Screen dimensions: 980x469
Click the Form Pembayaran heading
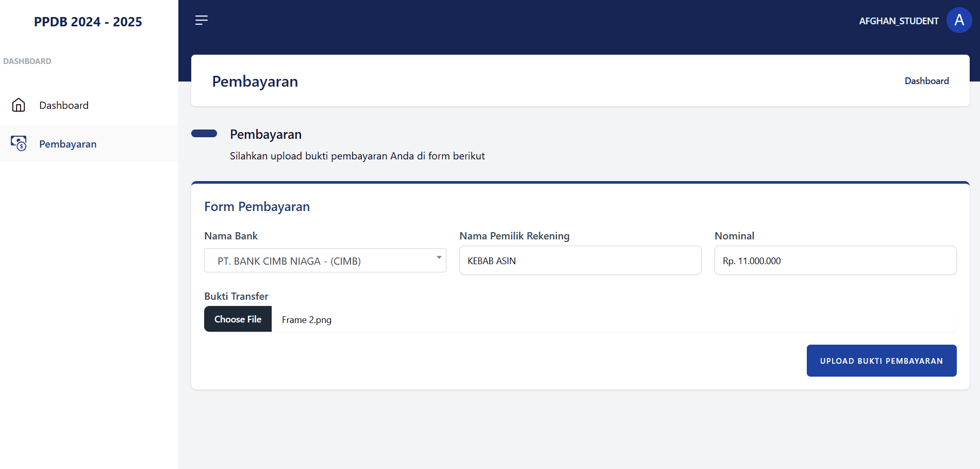[x=257, y=206]
